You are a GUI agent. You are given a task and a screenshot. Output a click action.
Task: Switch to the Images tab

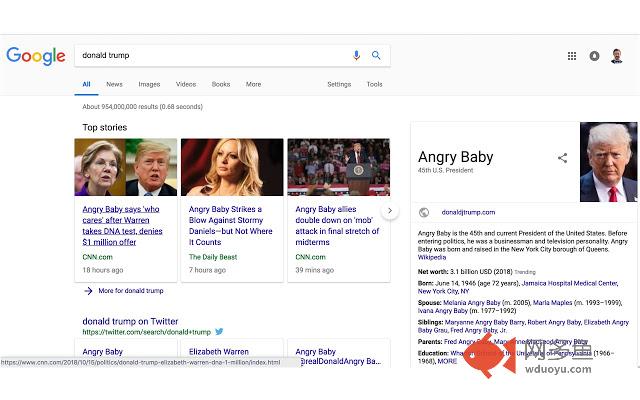[x=149, y=84]
